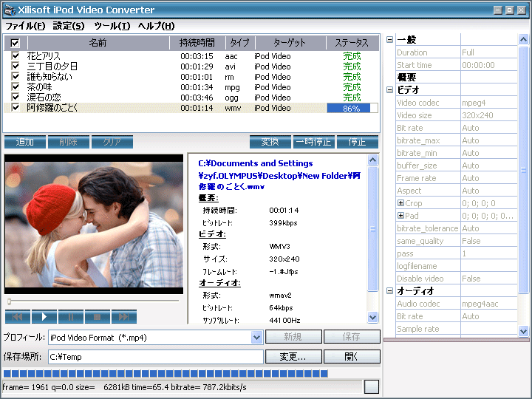Image resolution: width=532 pixels, height=399 pixels.
Task: Open the ファイル(F) menu
Action: point(25,26)
